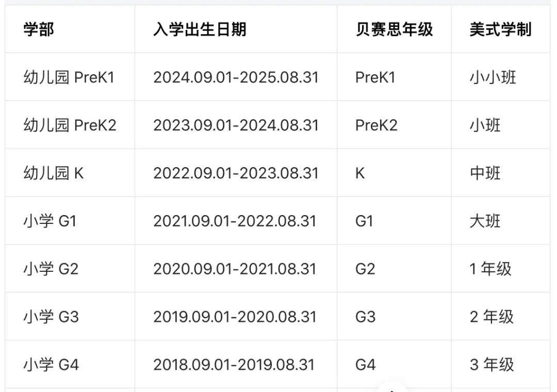Select the 小学 G1 row label

click(x=50, y=221)
